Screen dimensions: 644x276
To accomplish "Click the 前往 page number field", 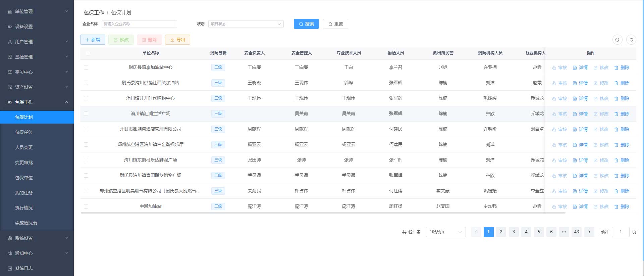I will (x=621, y=232).
